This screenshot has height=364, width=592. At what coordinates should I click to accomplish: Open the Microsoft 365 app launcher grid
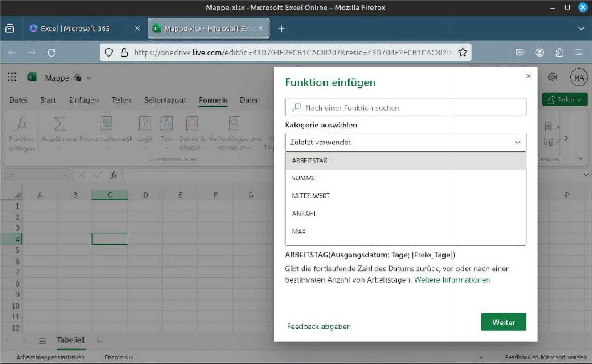click(x=12, y=77)
